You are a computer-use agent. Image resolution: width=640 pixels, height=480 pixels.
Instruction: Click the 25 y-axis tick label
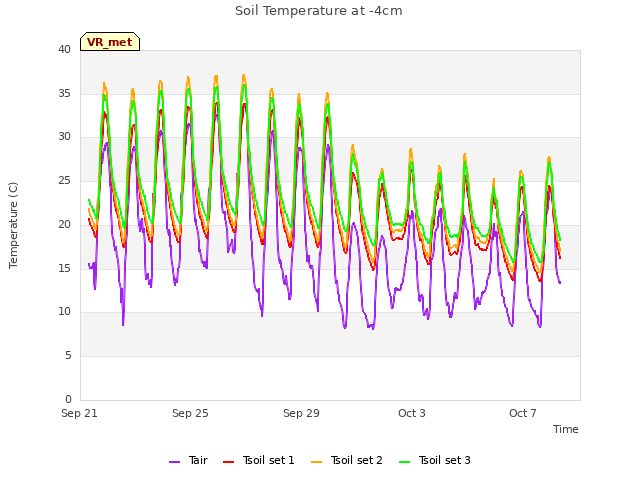click(x=64, y=180)
